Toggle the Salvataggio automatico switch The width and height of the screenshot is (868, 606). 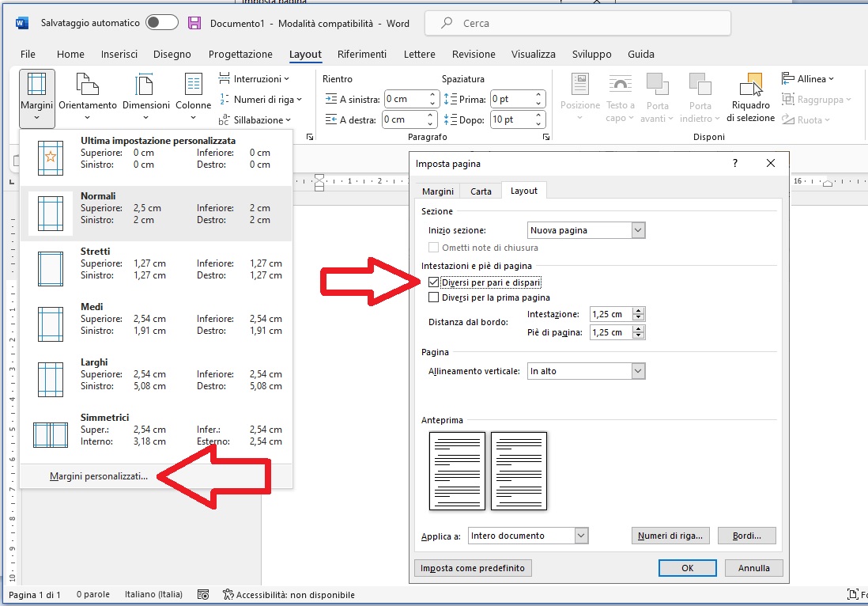pyautogui.click(x=162, y=23)
